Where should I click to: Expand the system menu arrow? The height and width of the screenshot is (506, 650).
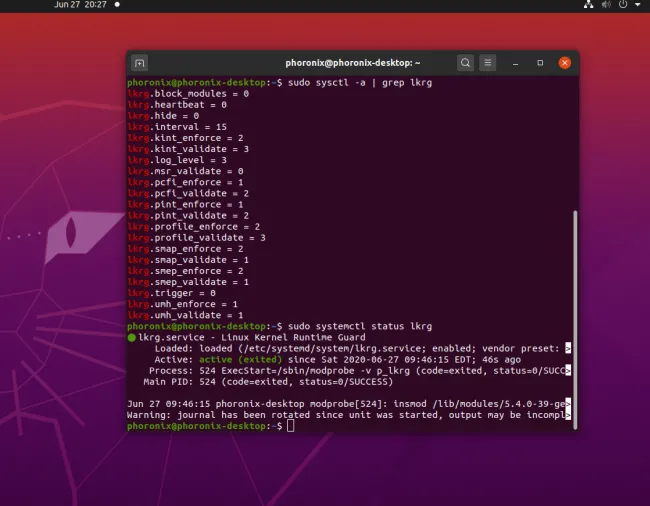(x=637, y=5)
